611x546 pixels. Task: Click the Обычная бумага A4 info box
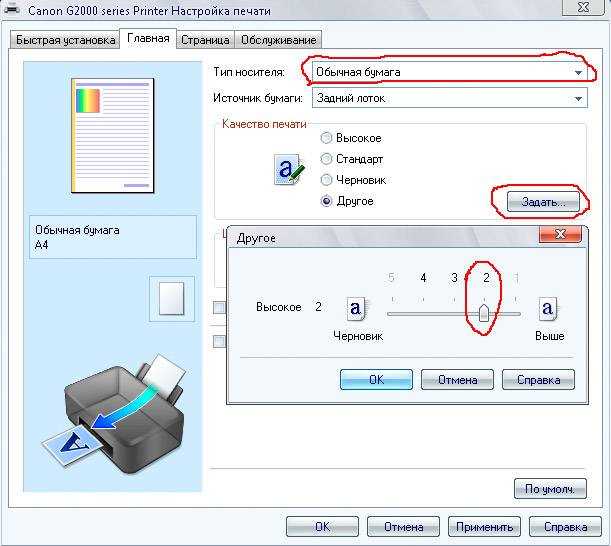click(113, 237)
